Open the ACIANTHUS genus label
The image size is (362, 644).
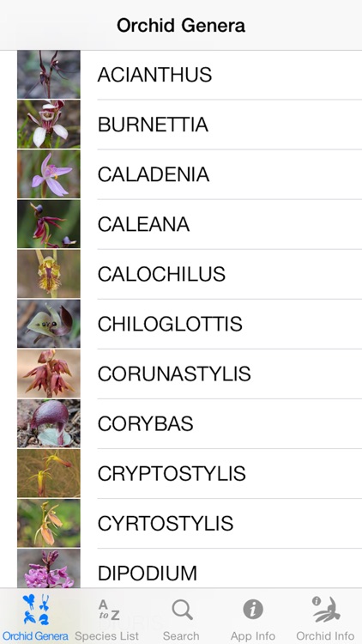[154, 75]
